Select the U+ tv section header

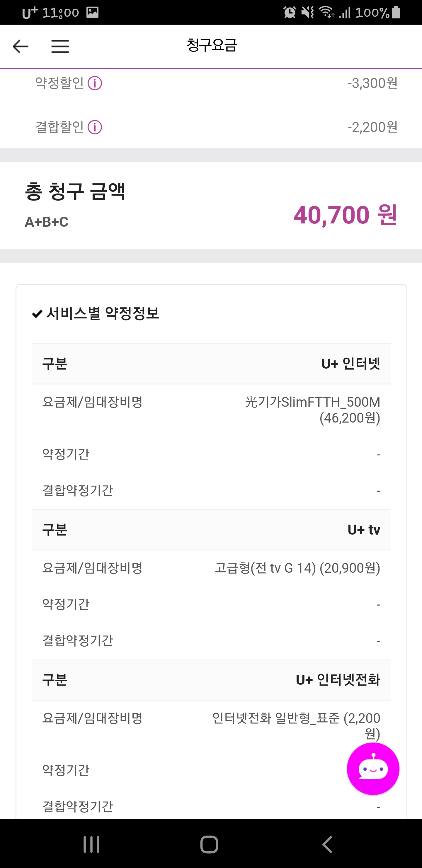[x=364, y=530]
